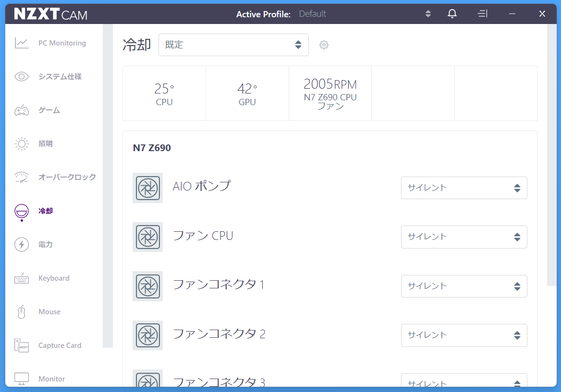Open the 既定 cooling profile dropdown
The height and width of the screenshot is (392, 561).
(233, 45)
